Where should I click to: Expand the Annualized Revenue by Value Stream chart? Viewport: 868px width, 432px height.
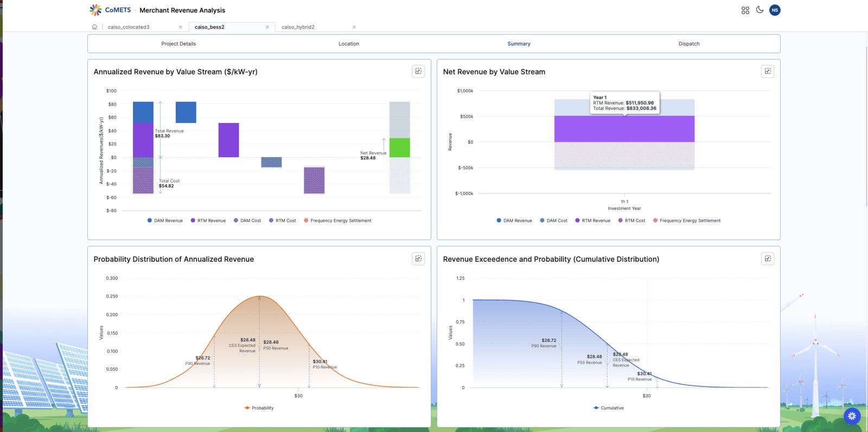pos(418,71)
